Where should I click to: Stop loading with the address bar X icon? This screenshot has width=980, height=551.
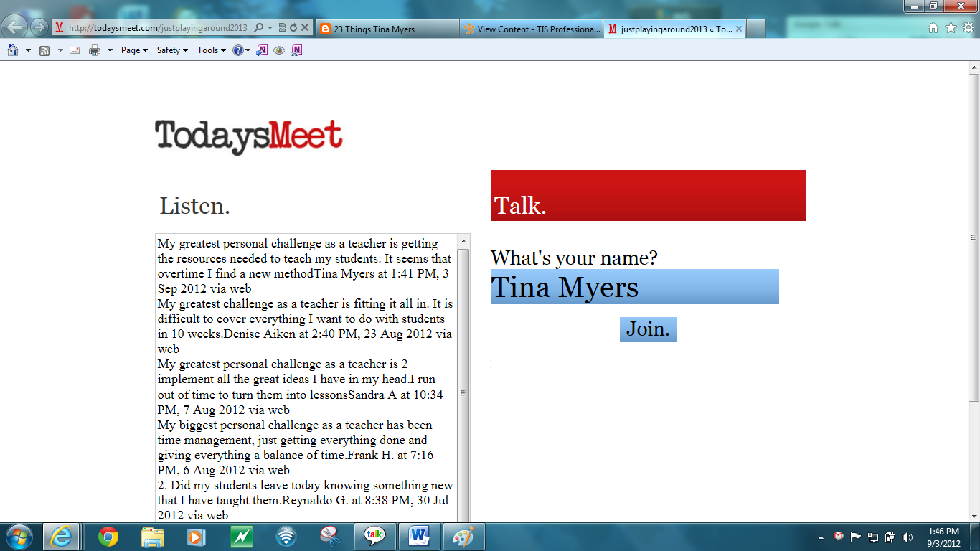click(x=304, y=28)
